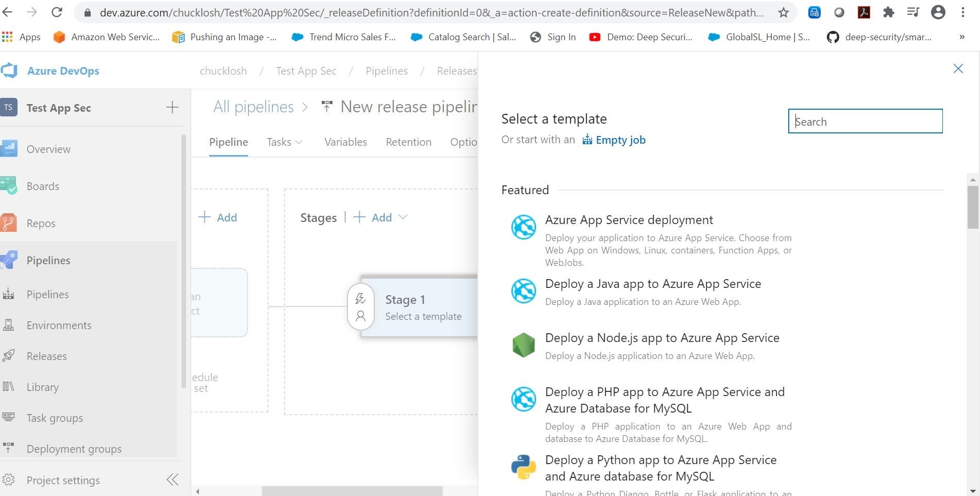The width and height of the screenshot is (980, 496).
Task: Collapse the sidebar with the double chevron
Action: (173, 480)
